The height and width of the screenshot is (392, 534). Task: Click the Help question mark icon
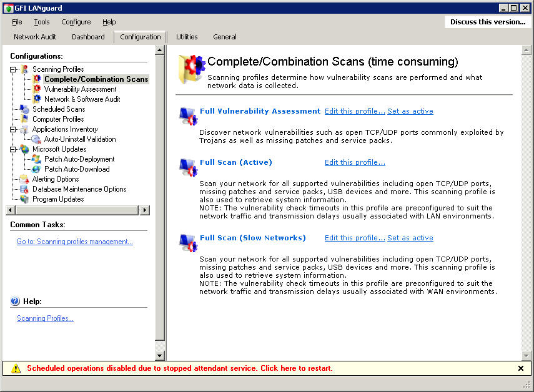16,301
